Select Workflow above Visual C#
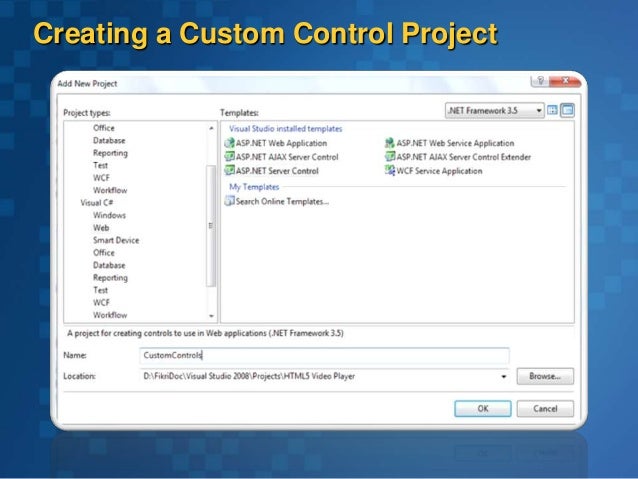638x479 pixels. coord(110,190)
